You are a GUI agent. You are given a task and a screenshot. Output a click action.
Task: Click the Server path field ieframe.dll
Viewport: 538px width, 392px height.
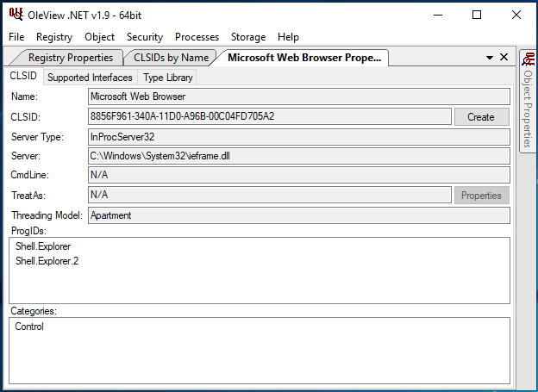tap(299, 156)
